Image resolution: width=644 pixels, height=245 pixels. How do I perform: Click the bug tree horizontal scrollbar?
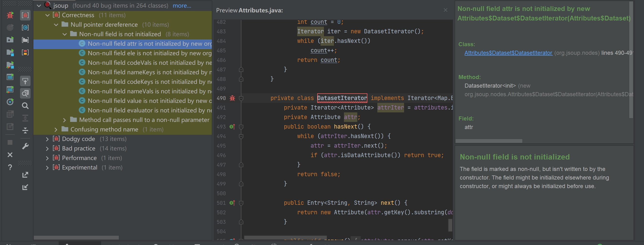(76, 238)
